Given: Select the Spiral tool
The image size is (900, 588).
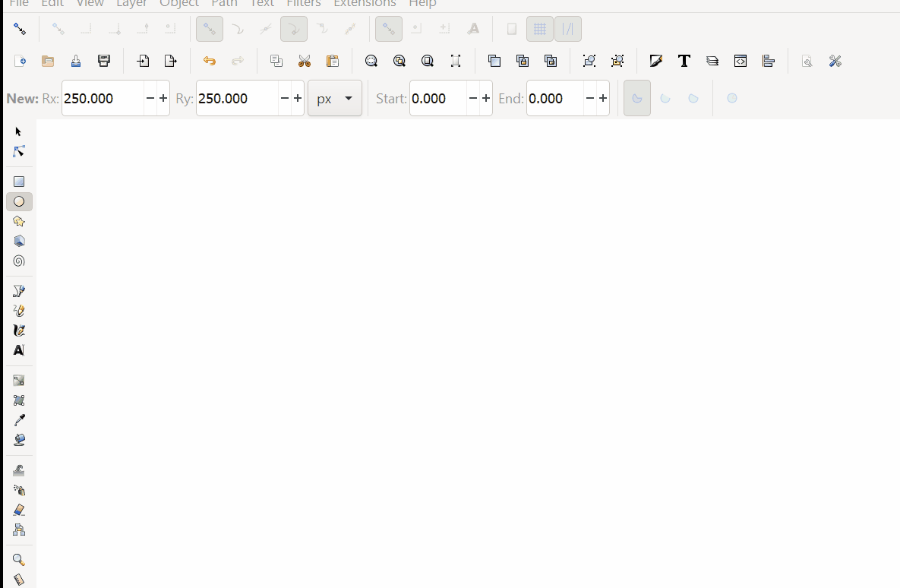Looking at the screenshot, I should [19, 261].
